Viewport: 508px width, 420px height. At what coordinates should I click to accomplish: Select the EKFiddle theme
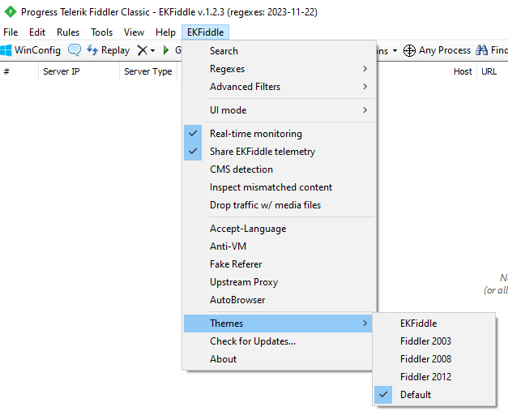tap(434, 324)
